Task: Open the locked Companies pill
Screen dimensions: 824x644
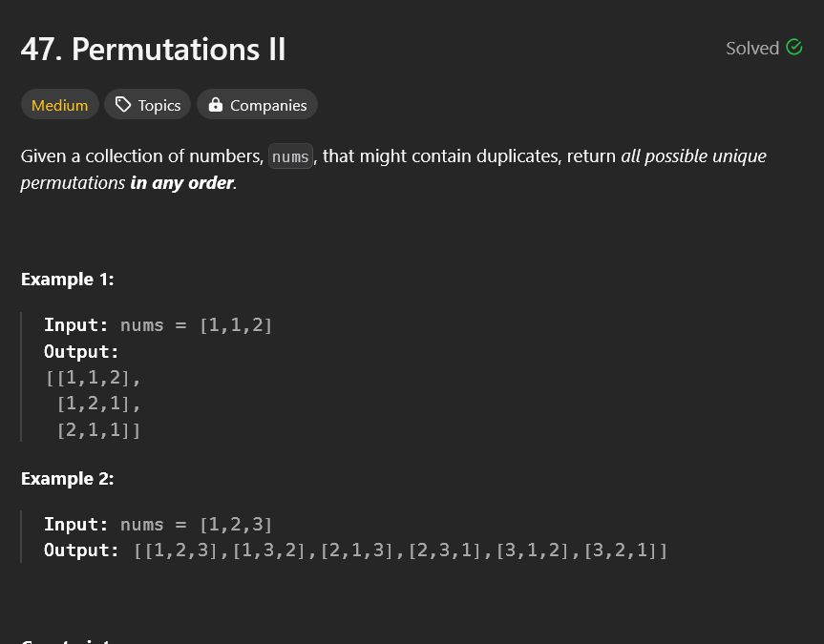Action: click(x=258, y=105)
